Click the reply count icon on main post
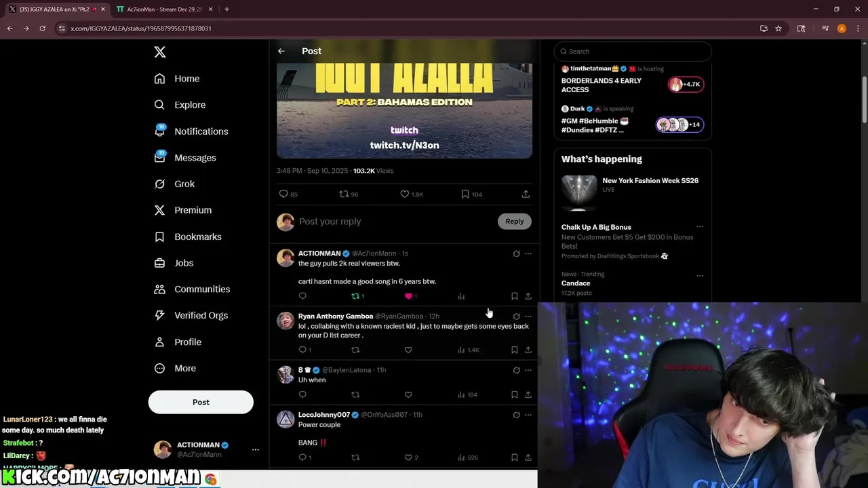The width and height of the screenshot is (868, 488). coord(283,194)
